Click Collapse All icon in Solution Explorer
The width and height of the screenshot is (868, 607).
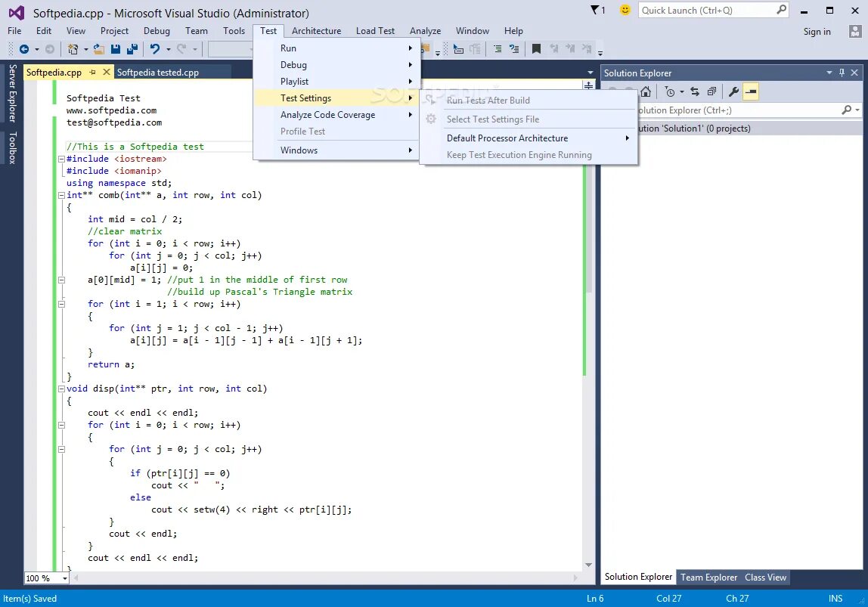pyautogui.click(x=712, y=92)
